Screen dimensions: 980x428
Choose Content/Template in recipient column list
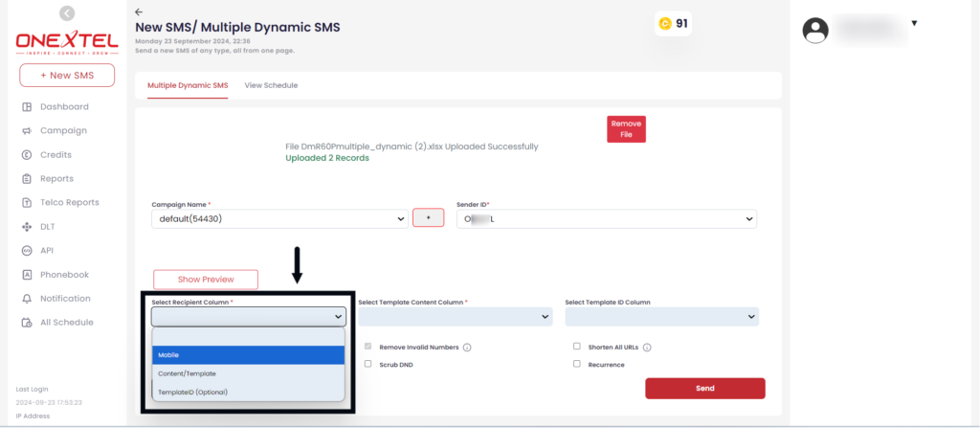[248, 373]
